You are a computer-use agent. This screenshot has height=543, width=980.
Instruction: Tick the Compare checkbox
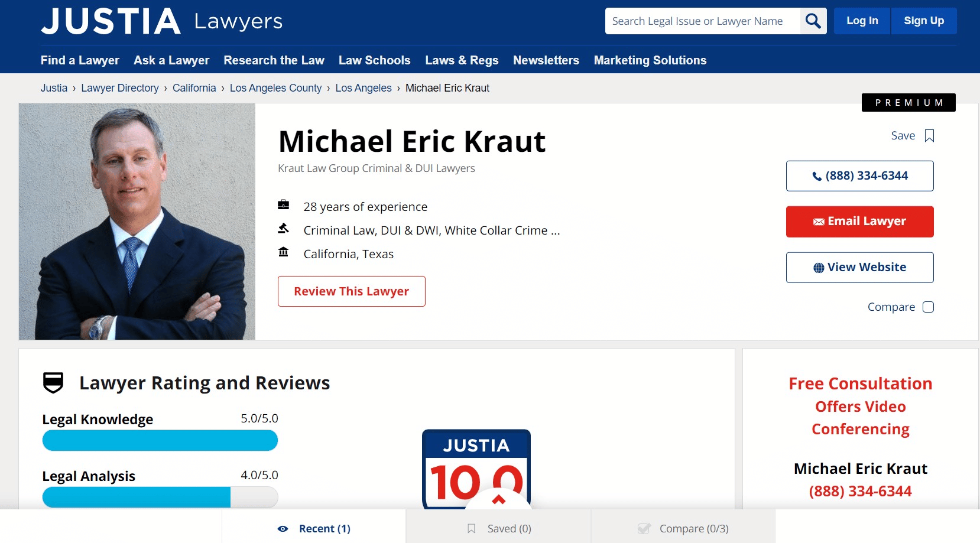[928, 307]
